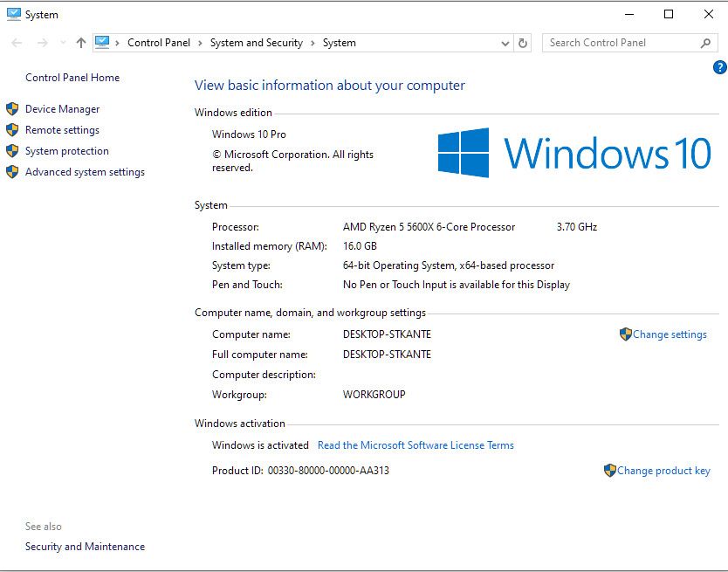Screen dimensions: 728x572
Task: Click the 3.70 GHz value
Action: (577, 227)
